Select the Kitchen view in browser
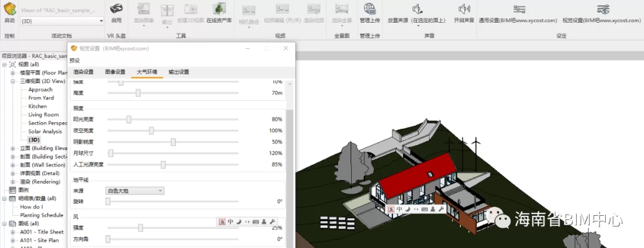644x248 pixels. click(38, 106)
